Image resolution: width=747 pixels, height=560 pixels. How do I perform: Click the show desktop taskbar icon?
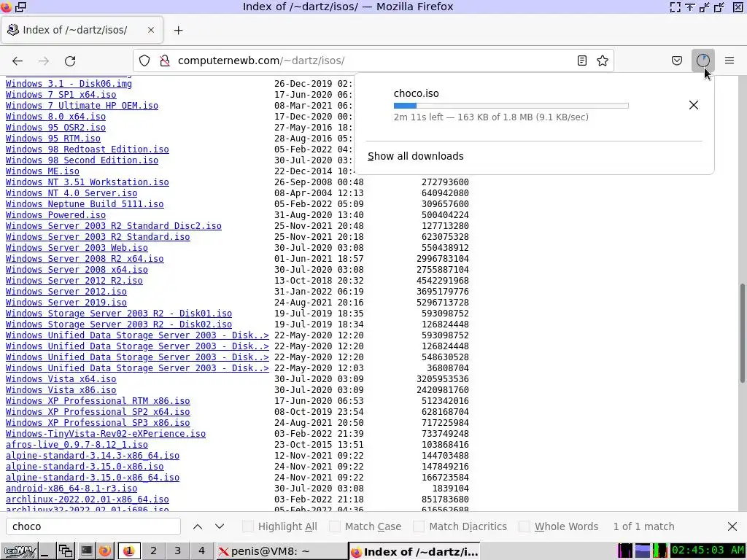[x=46, y=551]
